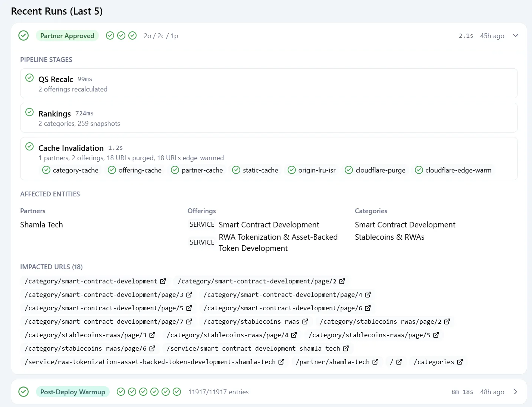Open external link icon for smart-contract-development/page/2
This screenshot has width=532, height=407.
click(342, 281)
